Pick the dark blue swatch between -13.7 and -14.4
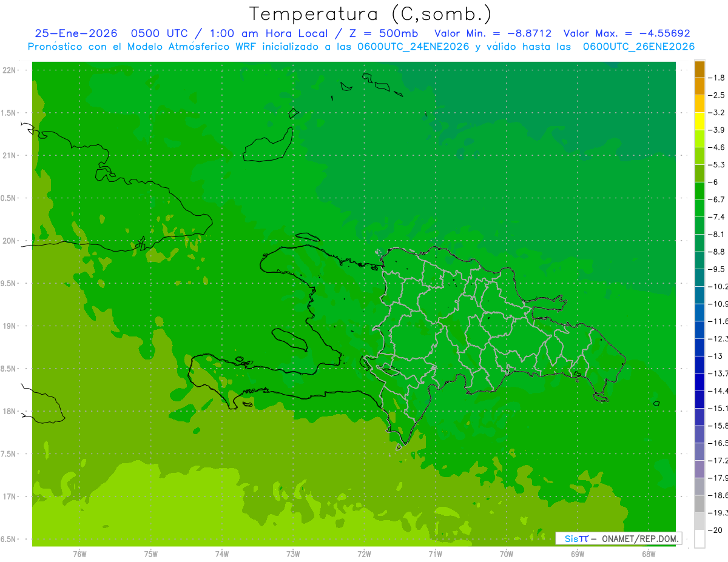 (x=699, y=382)
